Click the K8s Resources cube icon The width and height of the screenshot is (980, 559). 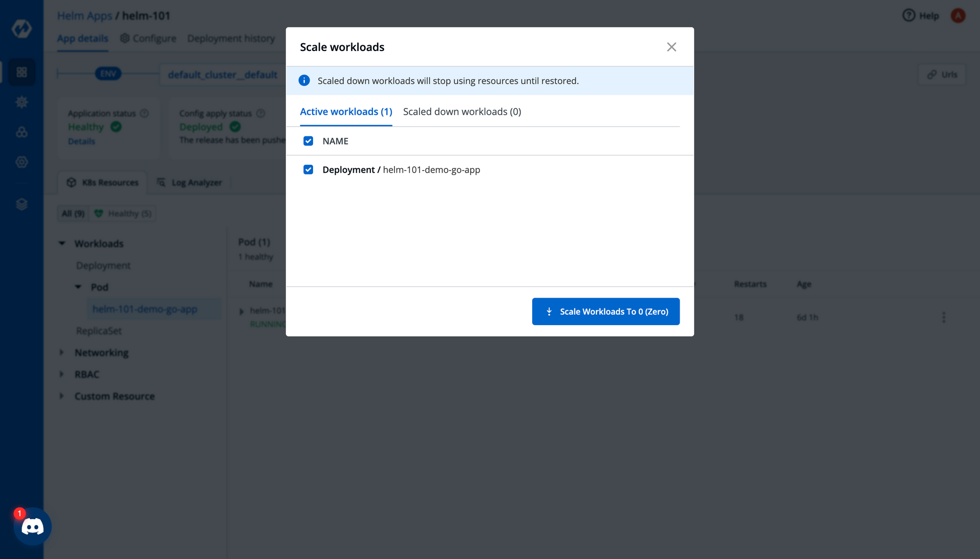[x=72, y=182]
